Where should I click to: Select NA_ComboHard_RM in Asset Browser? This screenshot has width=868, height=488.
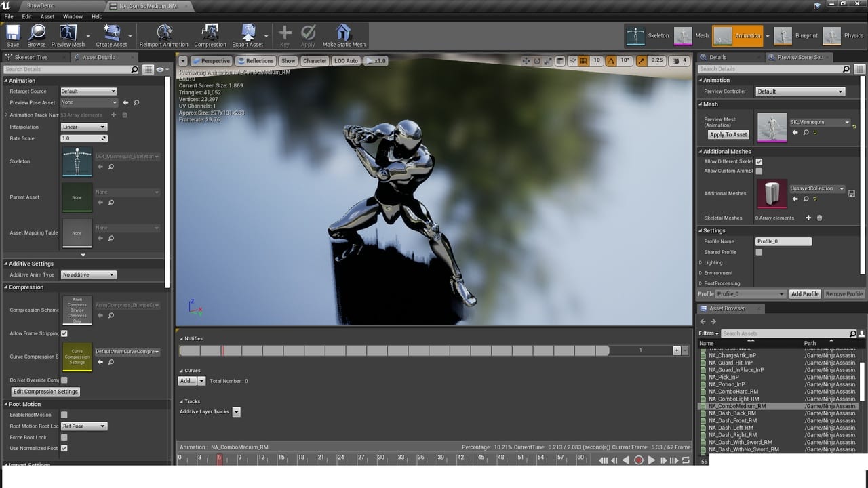coord(733,392)
